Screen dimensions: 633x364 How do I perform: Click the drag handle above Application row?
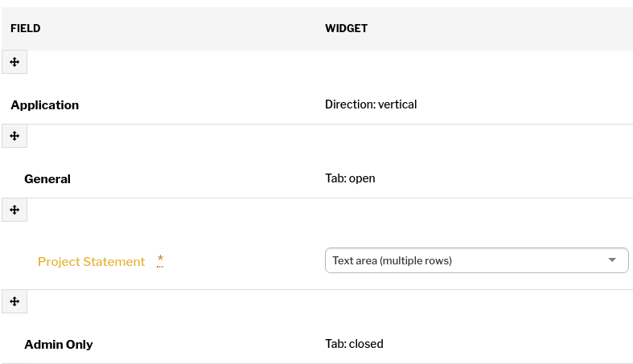pos(14,62)
